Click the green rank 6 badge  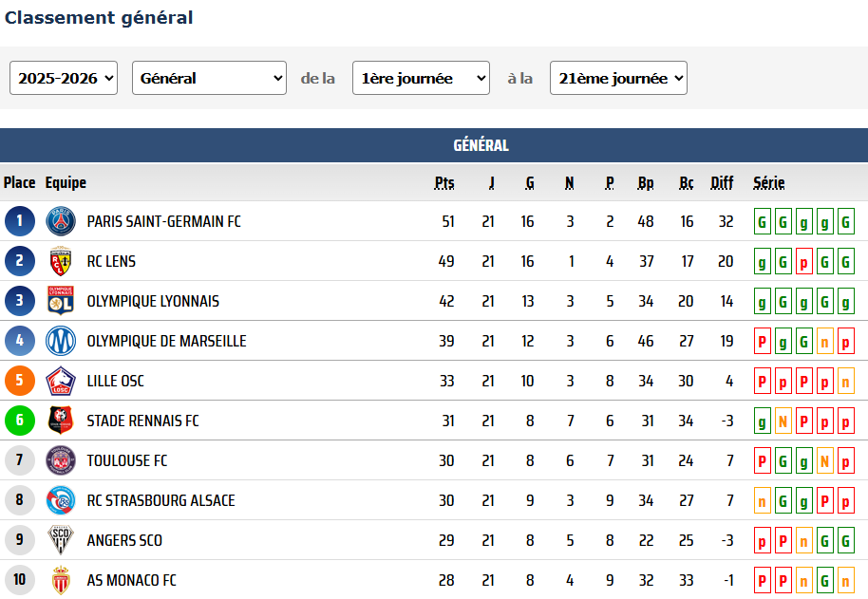19,421
